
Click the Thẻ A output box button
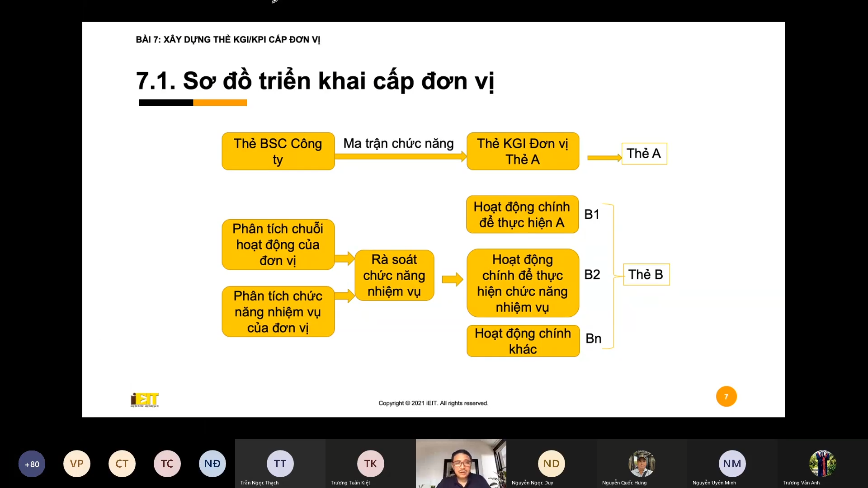pyautogui.click(x=643, y=153)
